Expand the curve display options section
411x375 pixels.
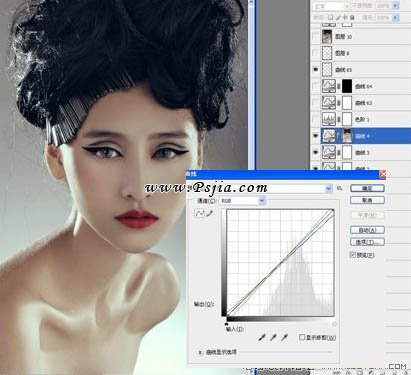click(x=200, y=352)
